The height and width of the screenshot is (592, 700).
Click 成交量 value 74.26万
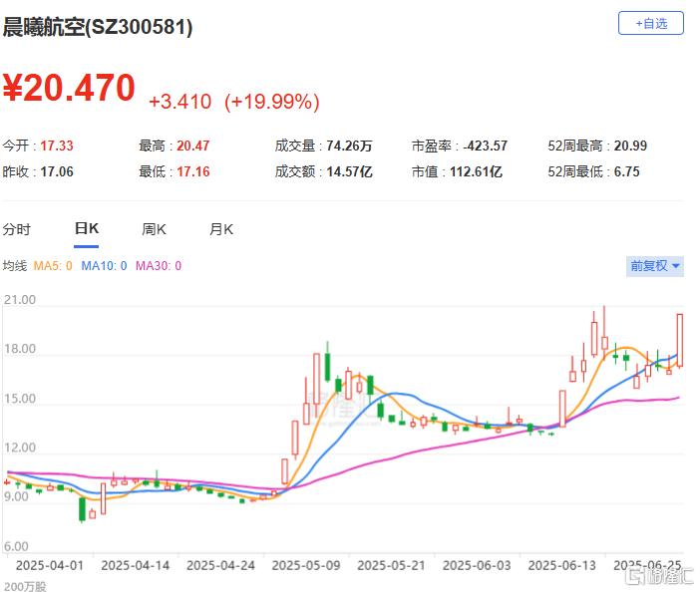tap(349, 146)
